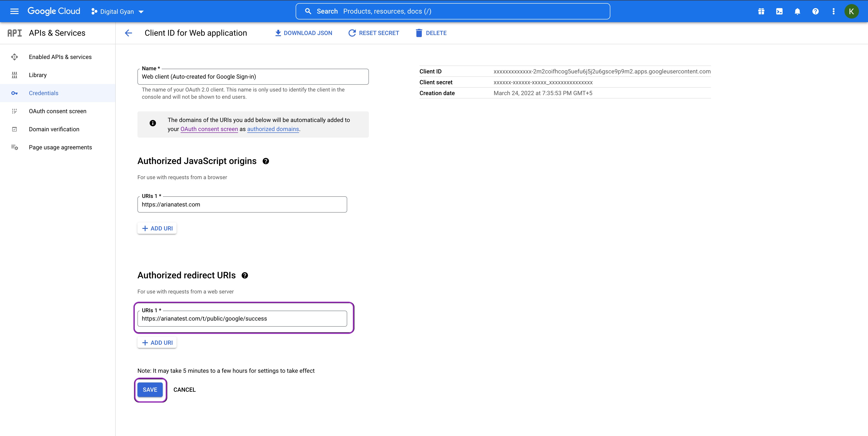868x436 pixels.
Task: Click help icon beside Authorized JavaScript origins
Action: 266,161
